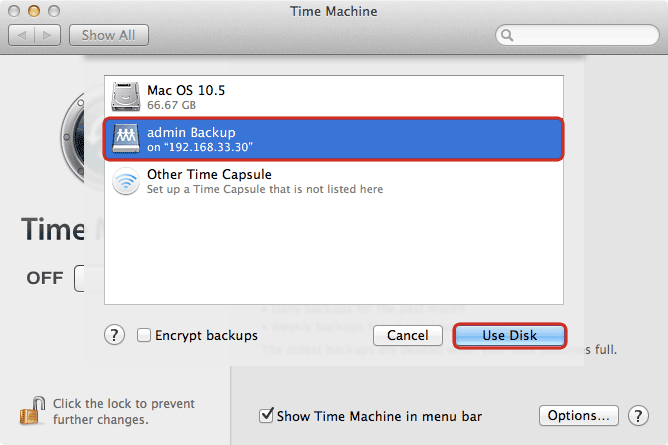
Task: Click the magnifying glass search icon
Action: pos(509,36)
